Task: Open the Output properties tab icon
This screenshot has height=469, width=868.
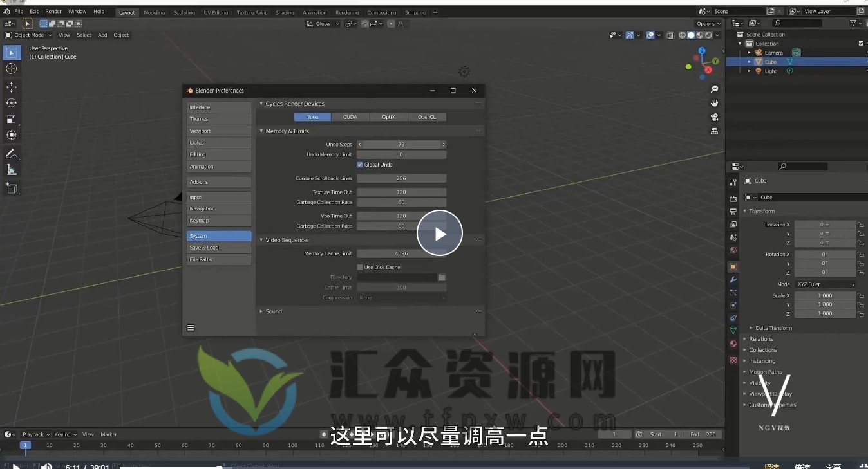Action: pos(733,212)
